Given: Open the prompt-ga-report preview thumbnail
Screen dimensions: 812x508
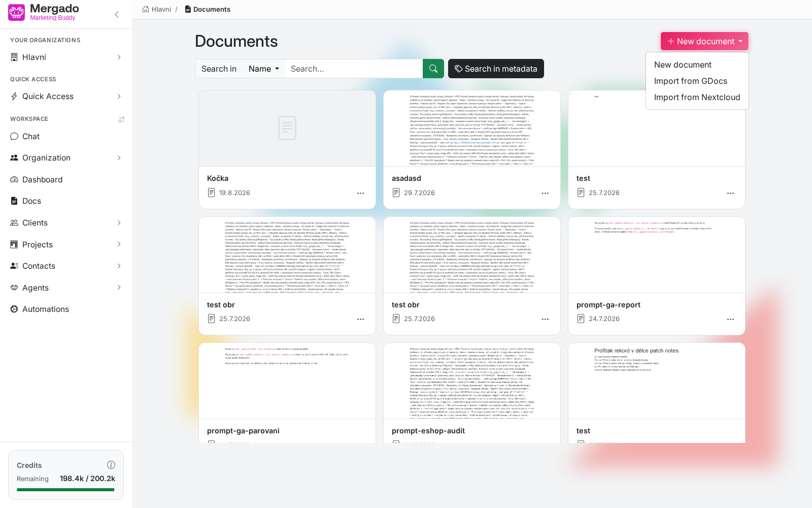Looking at the screenshot, I should click(657, 255).
